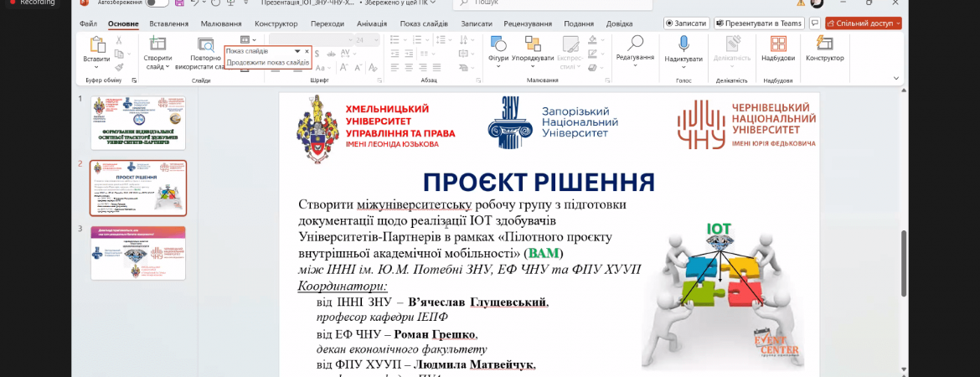Close the Показ слайдів popup

coord(307,51)
